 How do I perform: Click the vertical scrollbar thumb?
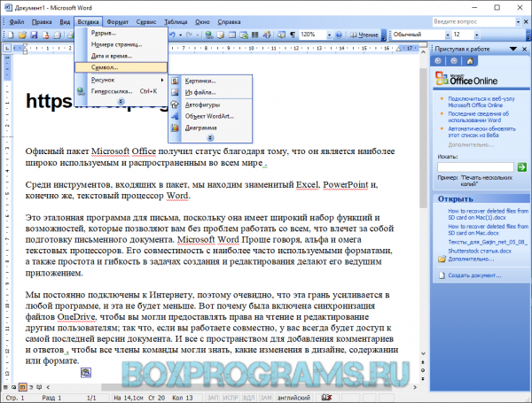tap(423, 138)
